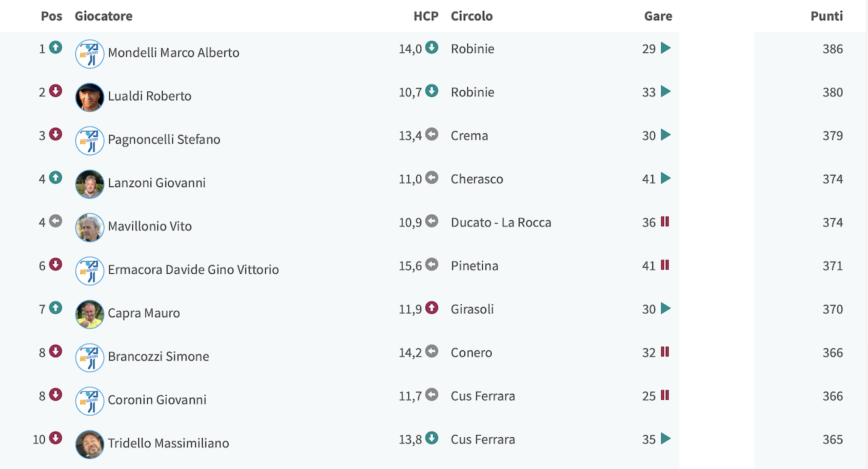This screenshot has width=868, height=469.
Task: Click the play icon beside Tridello's 35 gare
Action: point(665,439)
